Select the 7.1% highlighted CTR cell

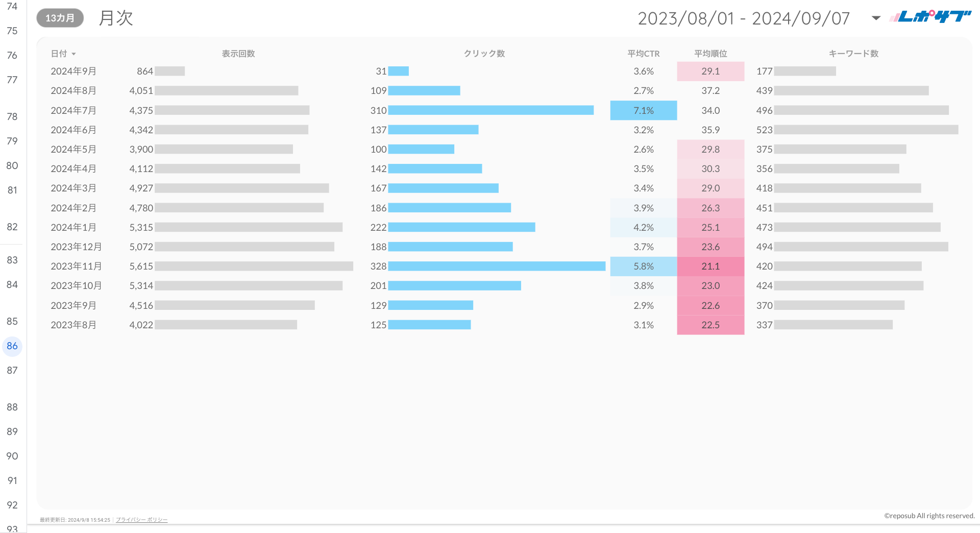click(x=643, y=110)
